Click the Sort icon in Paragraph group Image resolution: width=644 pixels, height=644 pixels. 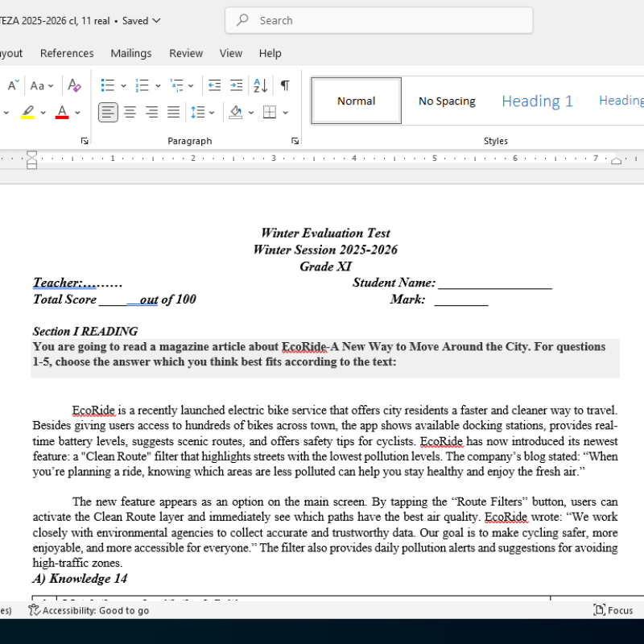point(260,85)
